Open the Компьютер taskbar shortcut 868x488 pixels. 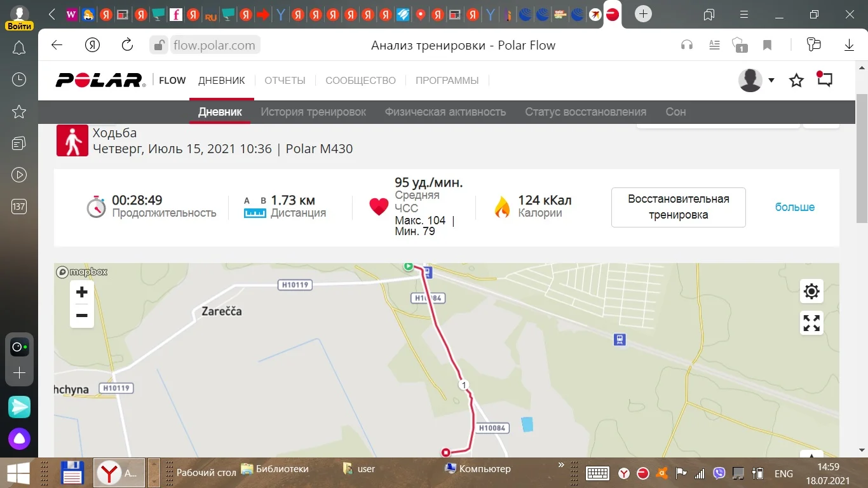[478, 469]
